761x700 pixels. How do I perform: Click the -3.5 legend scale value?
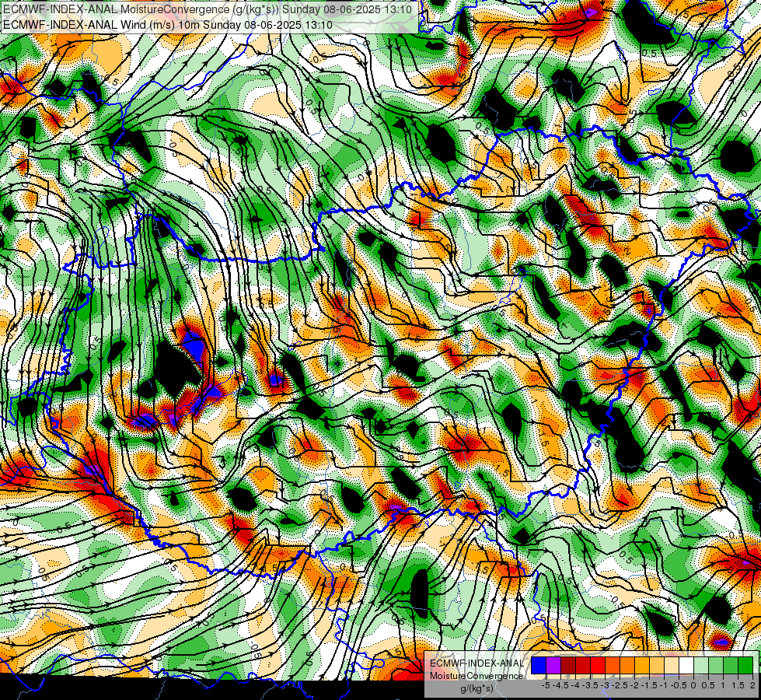591,685
